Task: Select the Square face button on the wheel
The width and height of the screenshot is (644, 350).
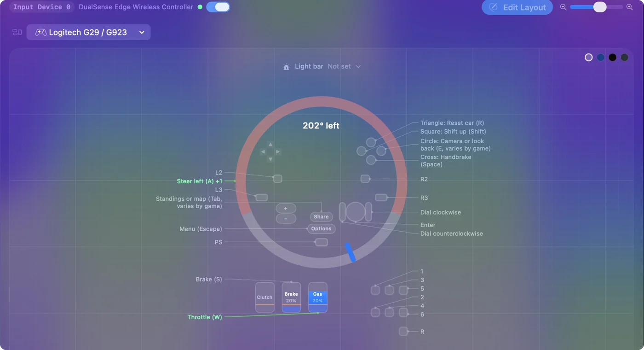Action: click(x=362, y=151)
